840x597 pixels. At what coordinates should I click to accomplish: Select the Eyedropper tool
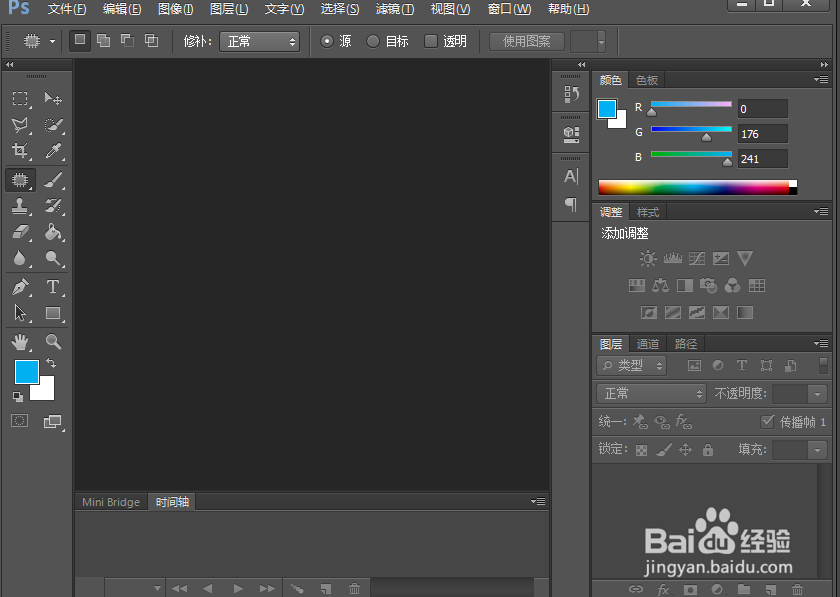(52, 151)
